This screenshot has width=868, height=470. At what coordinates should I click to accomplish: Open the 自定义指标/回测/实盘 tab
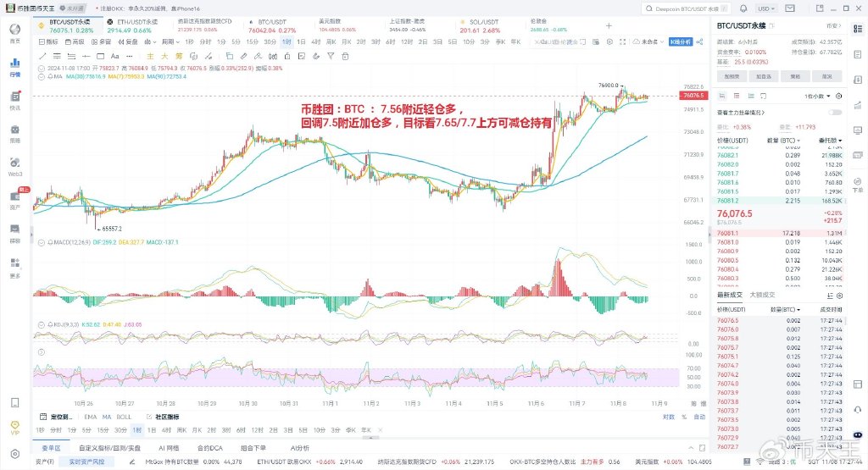click(109, 448)
